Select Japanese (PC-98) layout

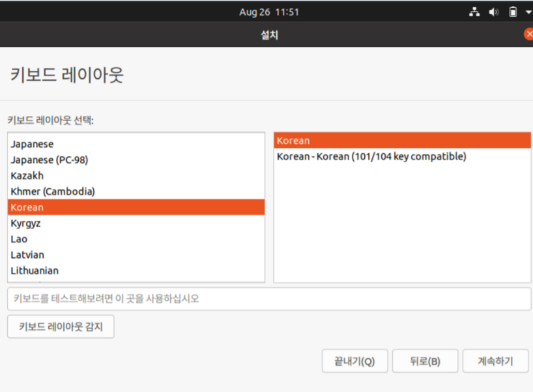tap(136, 160)
